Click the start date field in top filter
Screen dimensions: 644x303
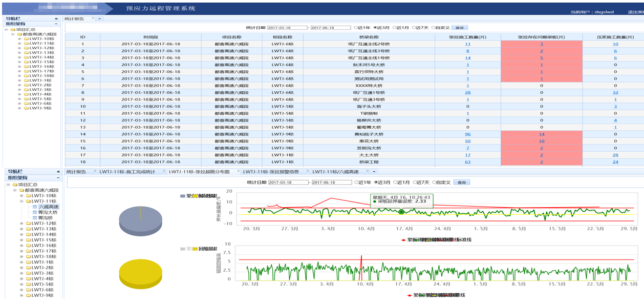[287, 28]
